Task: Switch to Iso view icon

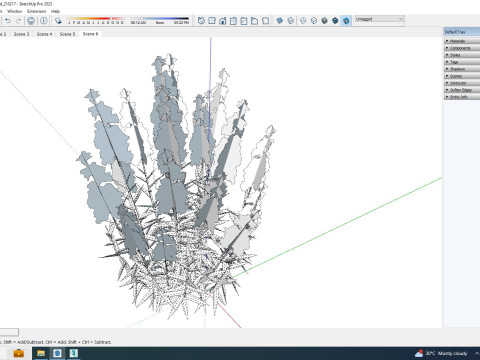Action: tap(201, 21)
